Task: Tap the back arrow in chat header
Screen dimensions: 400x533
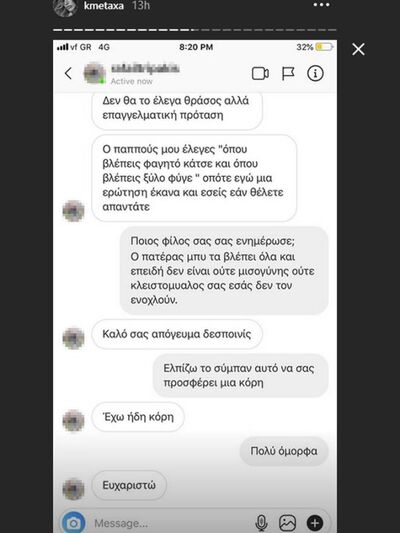Action: [68, 73]
